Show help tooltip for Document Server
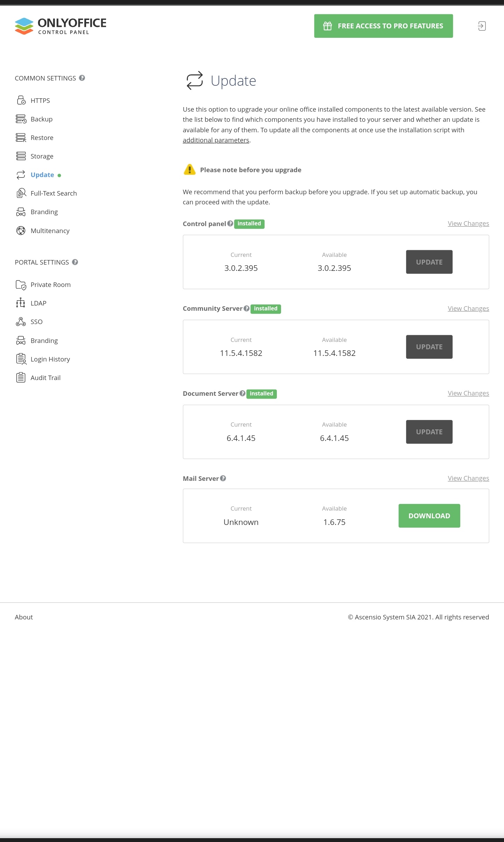Image resolution: width=504 pixels, height=842 pixels. (242, 393)
